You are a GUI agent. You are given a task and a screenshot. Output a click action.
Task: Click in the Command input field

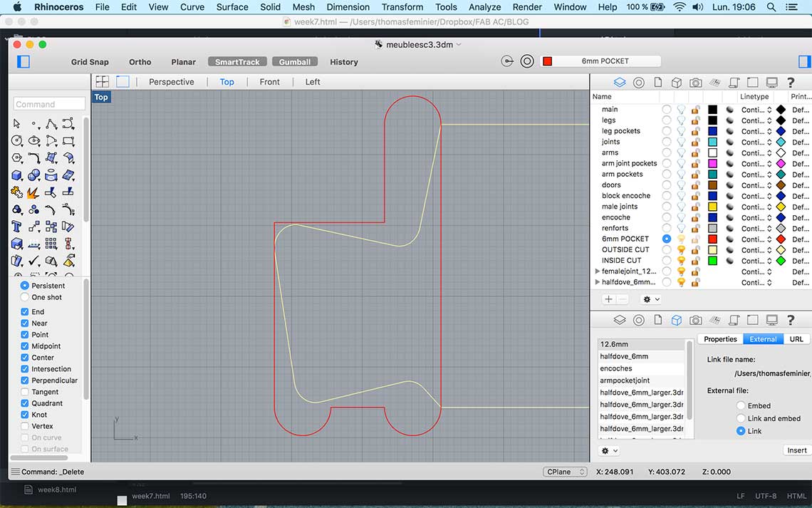click(x=49, y=104)
